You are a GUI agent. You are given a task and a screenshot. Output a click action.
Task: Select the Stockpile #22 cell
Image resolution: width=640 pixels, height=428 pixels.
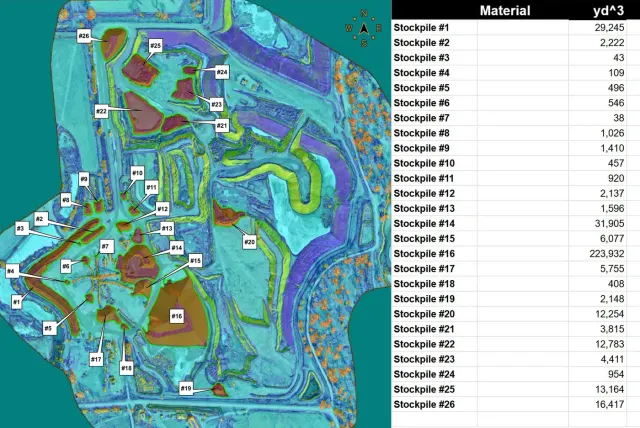point(434,344)
